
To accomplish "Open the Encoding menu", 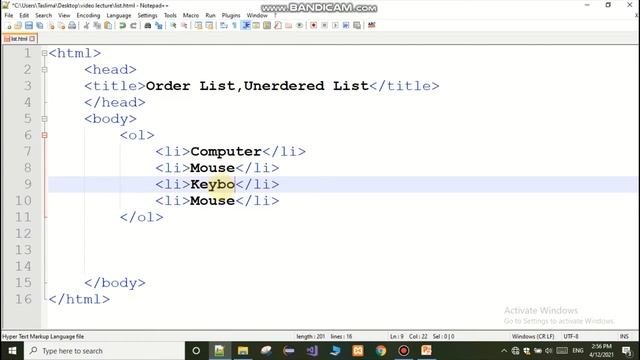I will point(88,16).
